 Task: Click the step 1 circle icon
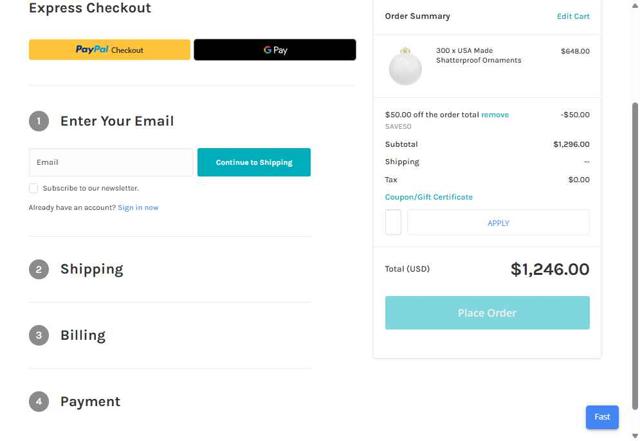(39, 121)
